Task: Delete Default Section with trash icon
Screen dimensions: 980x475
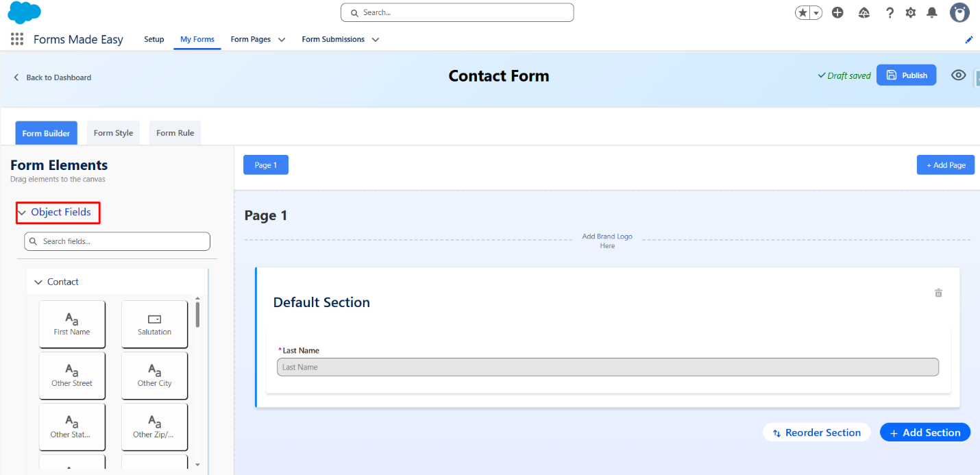Action: [x=938, y=293]
